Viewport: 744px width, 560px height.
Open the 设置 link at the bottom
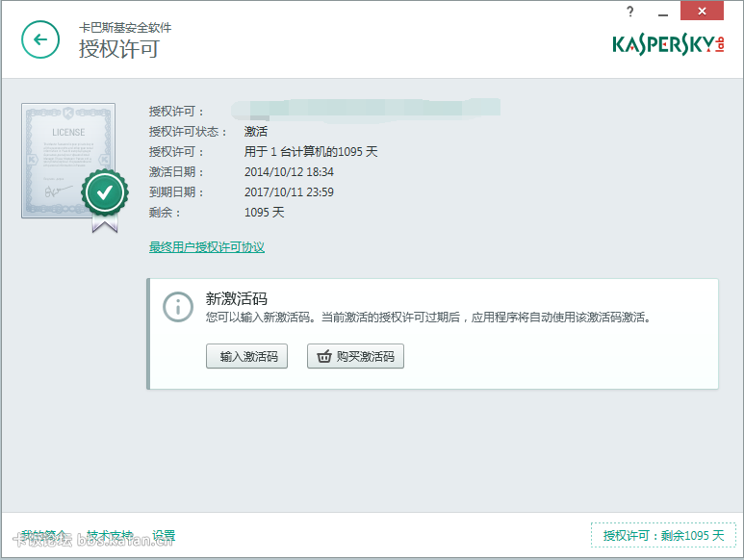(x=164, y=535)
